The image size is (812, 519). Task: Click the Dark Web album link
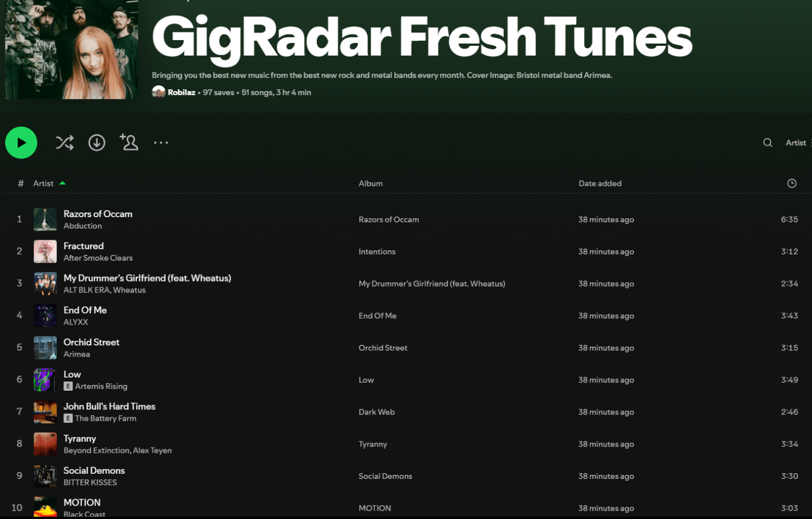point(376,412)
